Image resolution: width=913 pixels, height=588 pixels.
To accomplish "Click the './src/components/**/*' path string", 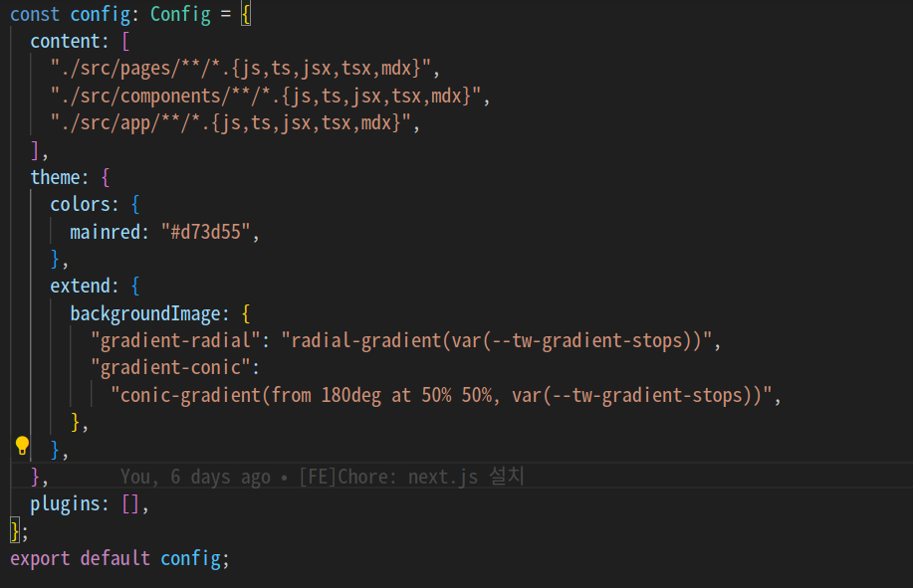I will 266,96.
